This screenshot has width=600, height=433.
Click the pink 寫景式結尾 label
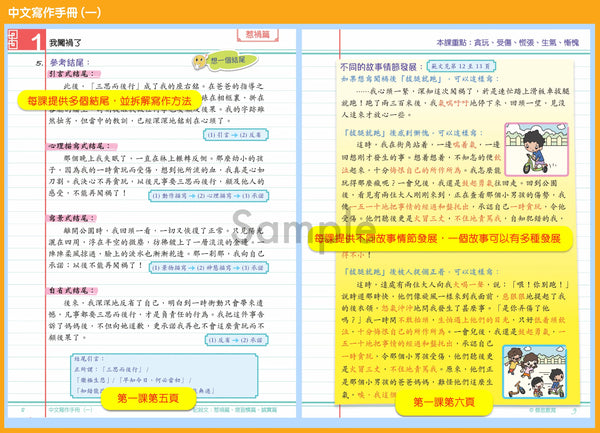pos(72,218)
